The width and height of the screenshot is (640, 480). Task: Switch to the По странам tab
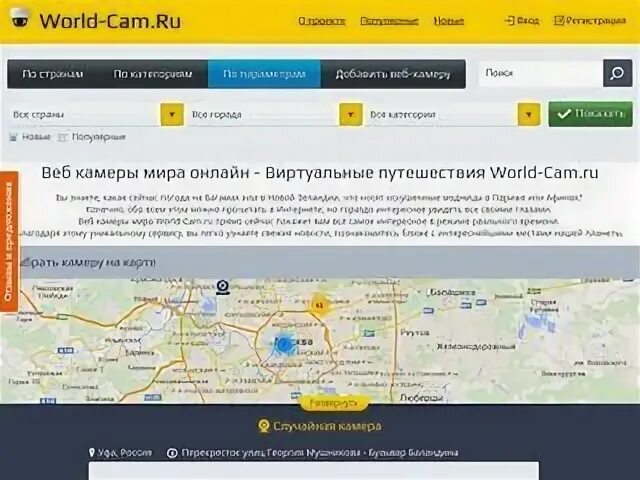53,74
